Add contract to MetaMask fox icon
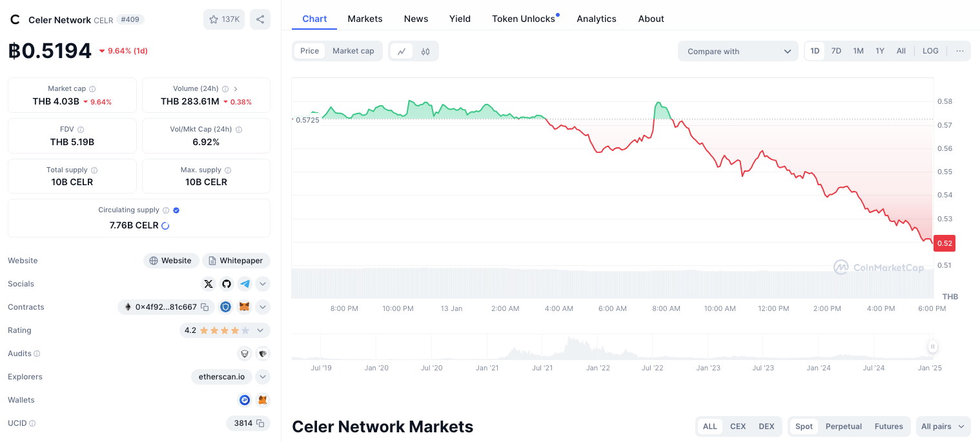The image size is (980, 442). click(245, 307)
